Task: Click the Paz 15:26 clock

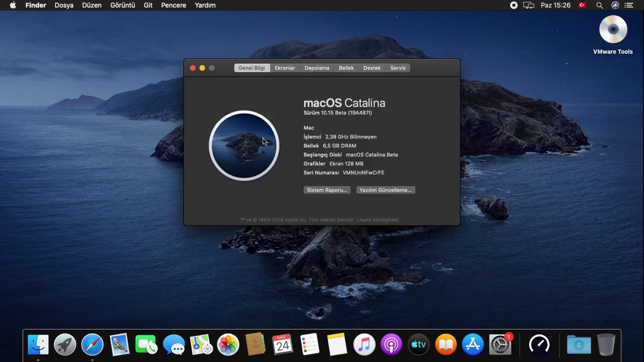Action: tap(555, 5)
